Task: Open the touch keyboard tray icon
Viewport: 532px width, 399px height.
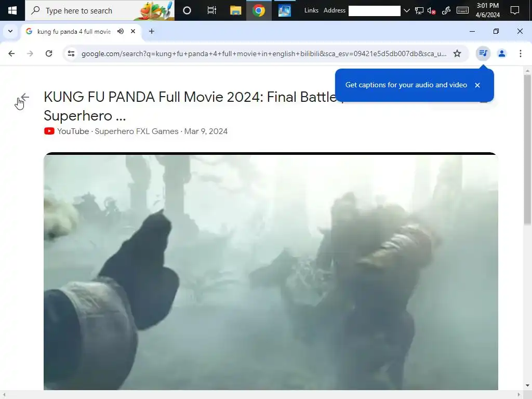Action: pos(462,11)
